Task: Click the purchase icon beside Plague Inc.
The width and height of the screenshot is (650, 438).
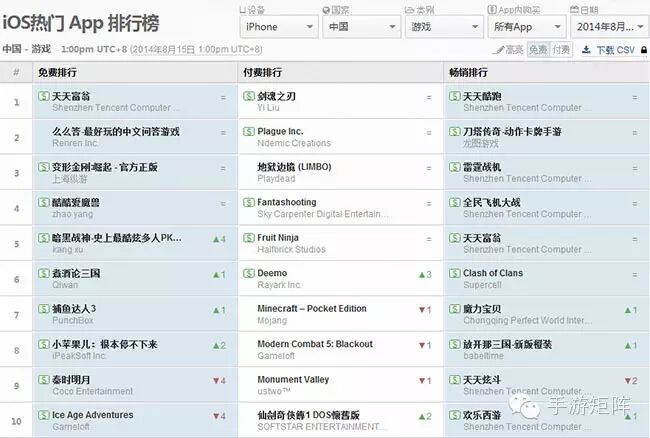Action: pyautogui.click(x=249, y=131)
